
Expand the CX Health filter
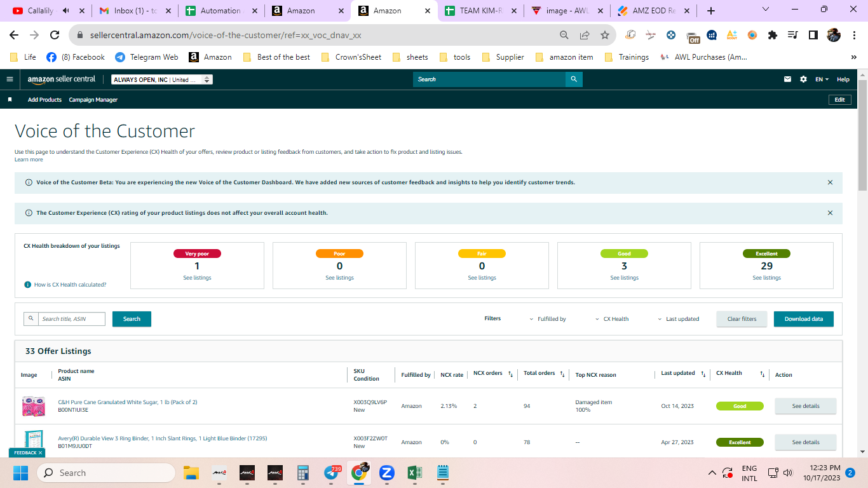point(612,319)
